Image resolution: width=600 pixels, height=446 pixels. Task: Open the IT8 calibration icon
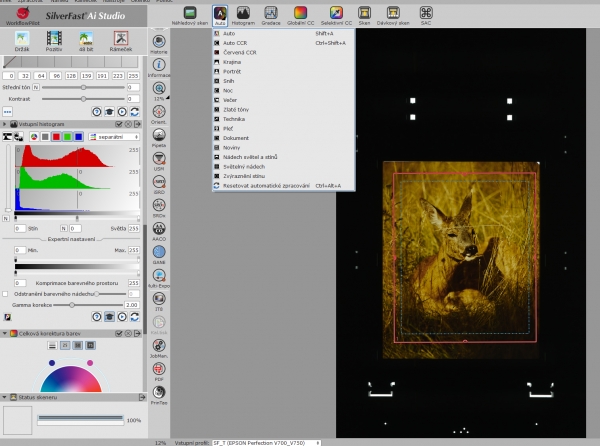pyautogui.click(x=159, y=301)
